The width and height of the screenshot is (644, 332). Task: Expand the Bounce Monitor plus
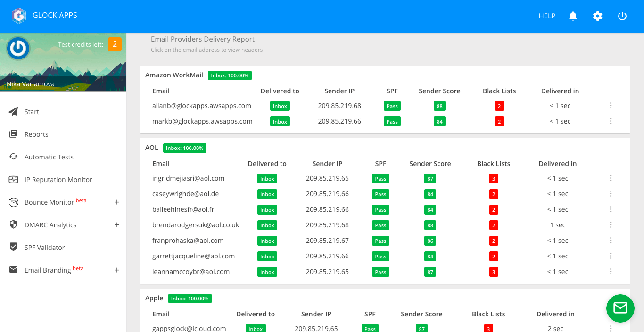(x=117, y=202)
